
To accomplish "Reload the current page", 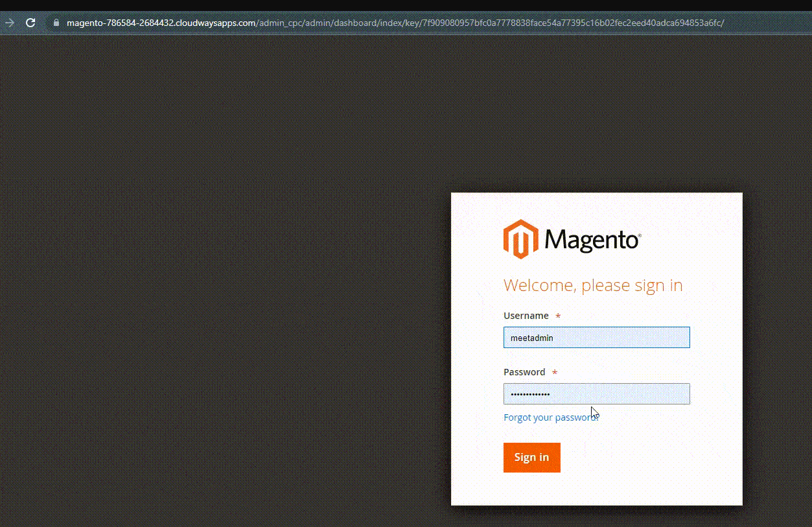I will click(30, 22).
